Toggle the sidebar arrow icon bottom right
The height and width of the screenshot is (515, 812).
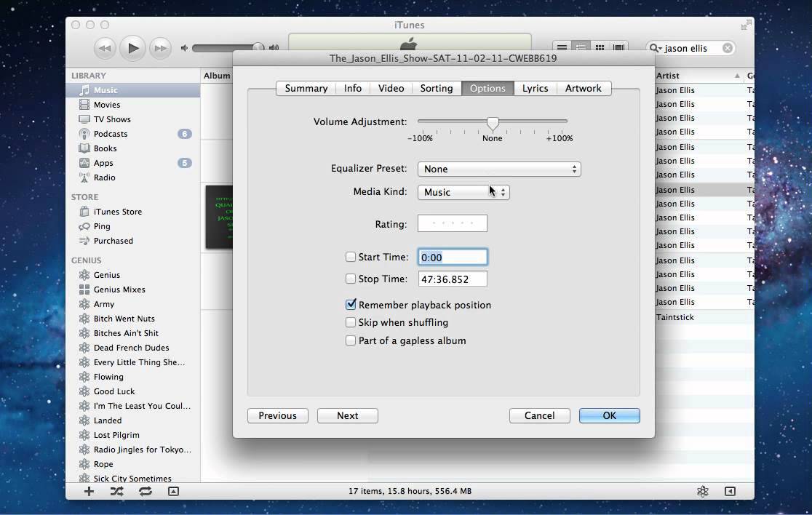pos(731,491)
